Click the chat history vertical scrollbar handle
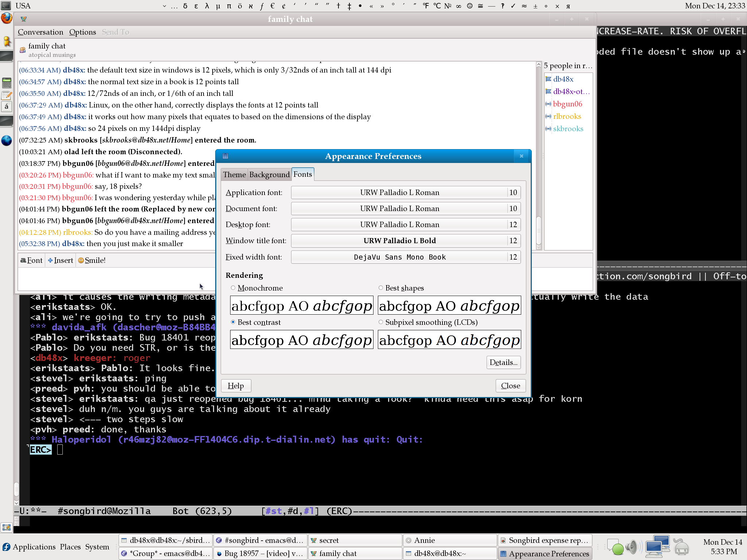Screen dimensions: 747x560 pos(539,231)
